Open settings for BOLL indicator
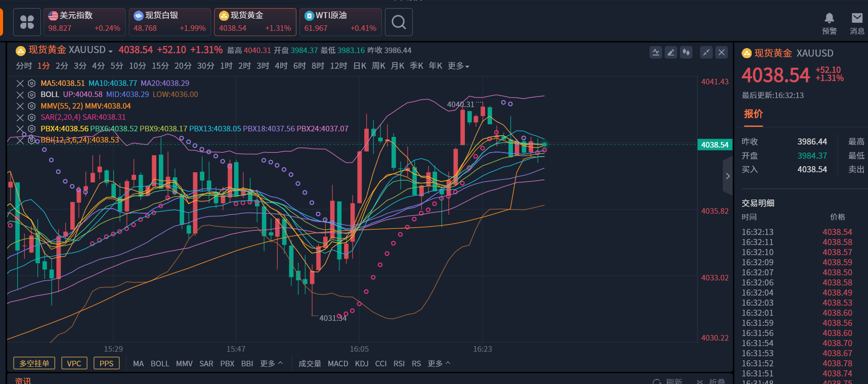This screenshot has width=868, height=384. [x=31, y=94]
